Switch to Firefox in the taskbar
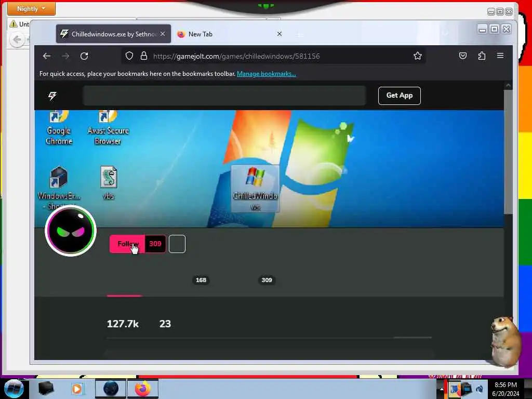 [143, 389]
